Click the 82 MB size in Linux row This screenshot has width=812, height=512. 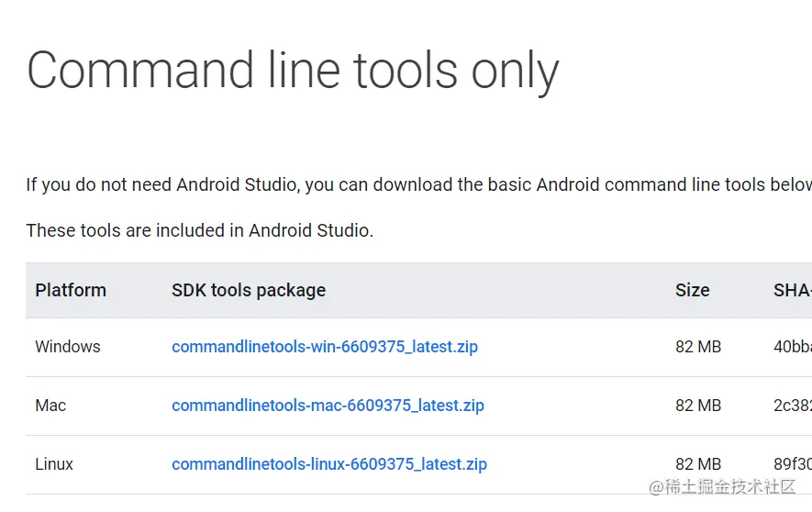698,464
